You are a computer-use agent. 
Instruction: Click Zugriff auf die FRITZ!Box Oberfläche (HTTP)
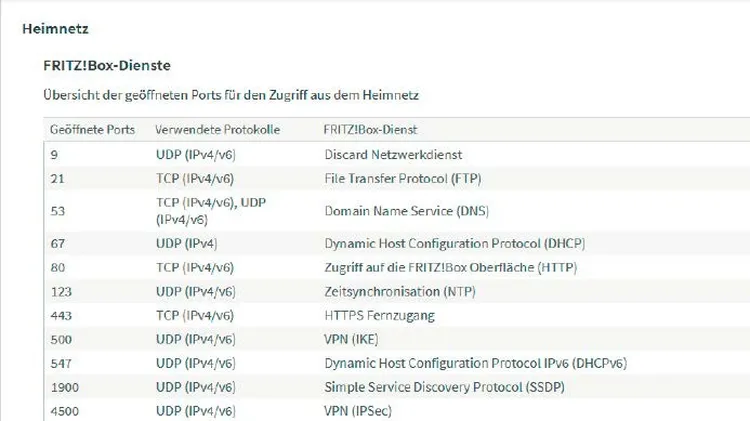[451, 267]
